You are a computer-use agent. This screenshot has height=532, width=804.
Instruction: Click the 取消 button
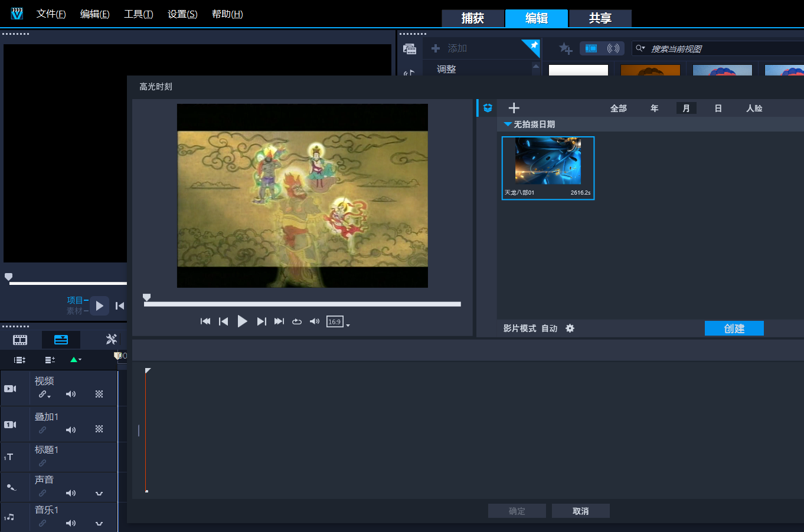581,511
